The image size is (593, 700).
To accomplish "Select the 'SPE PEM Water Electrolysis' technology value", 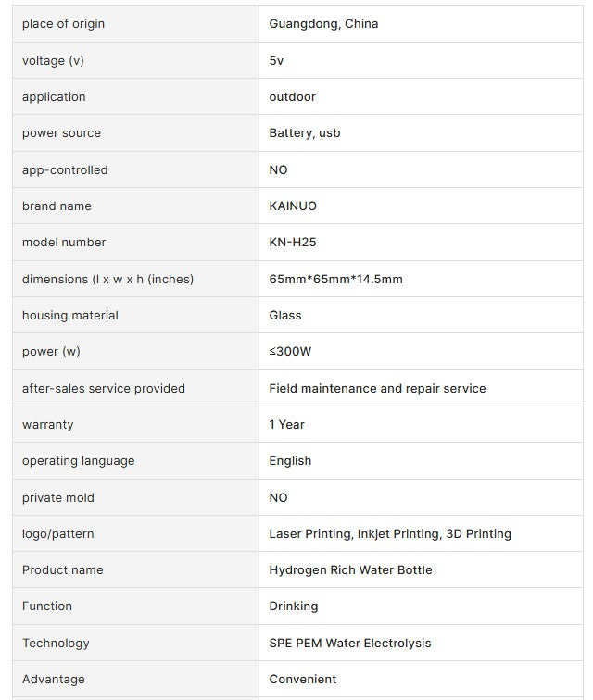I will pyautogui.click(x=349, y=643).
